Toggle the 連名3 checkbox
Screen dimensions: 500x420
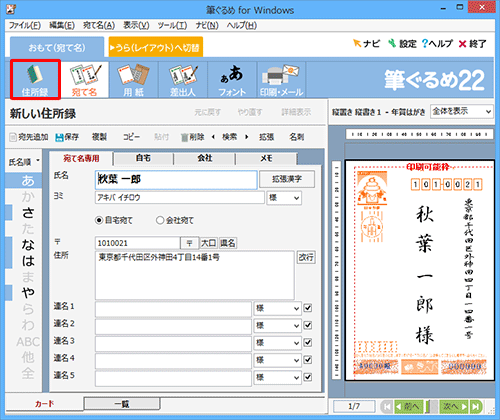coord(308,342)
